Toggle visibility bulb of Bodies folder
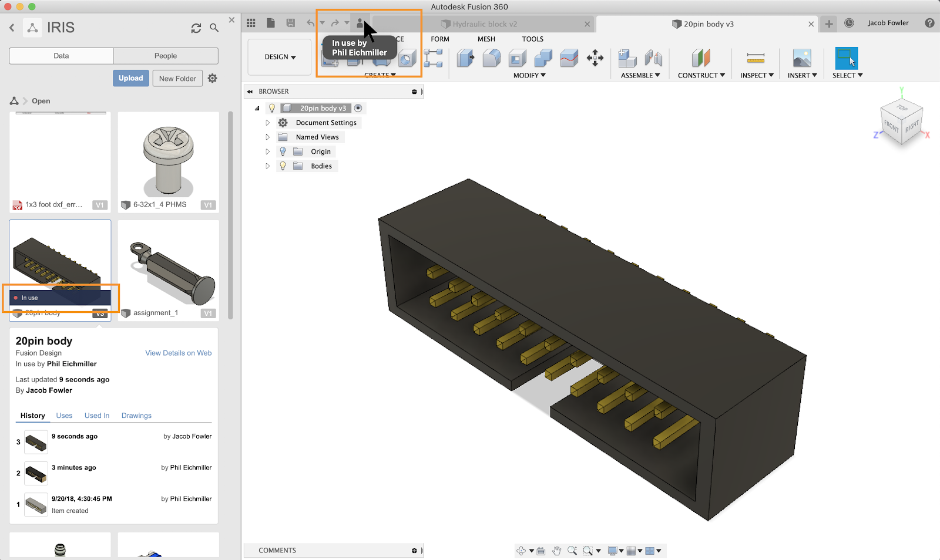The image size is (940, 560). pos(283,166)
